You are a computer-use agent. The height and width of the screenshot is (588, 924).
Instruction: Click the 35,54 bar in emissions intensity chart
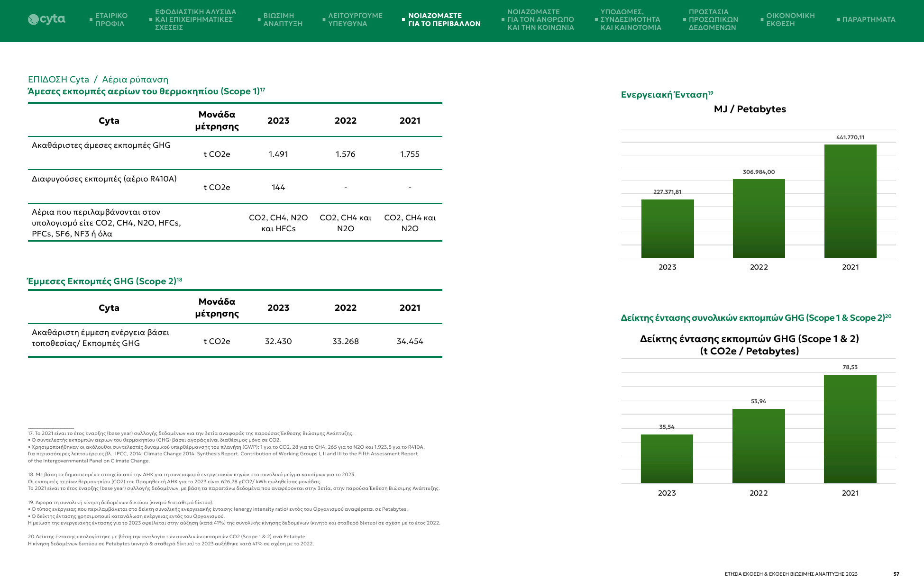click(667, 459)
